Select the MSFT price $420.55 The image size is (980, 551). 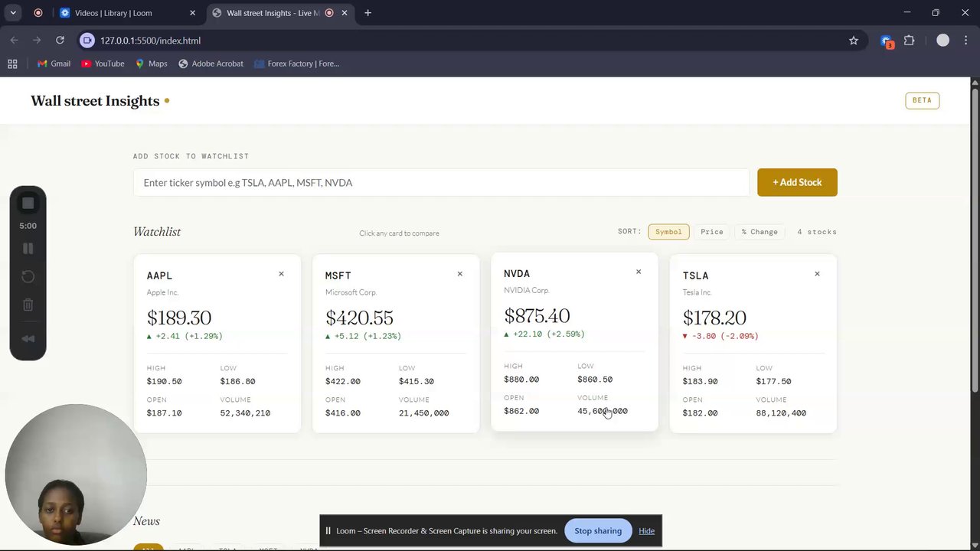(359, 318)
